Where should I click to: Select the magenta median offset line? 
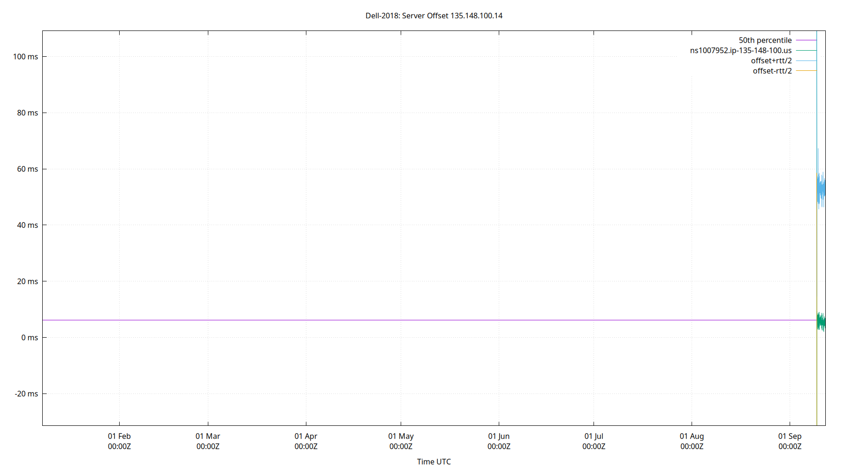422,320
